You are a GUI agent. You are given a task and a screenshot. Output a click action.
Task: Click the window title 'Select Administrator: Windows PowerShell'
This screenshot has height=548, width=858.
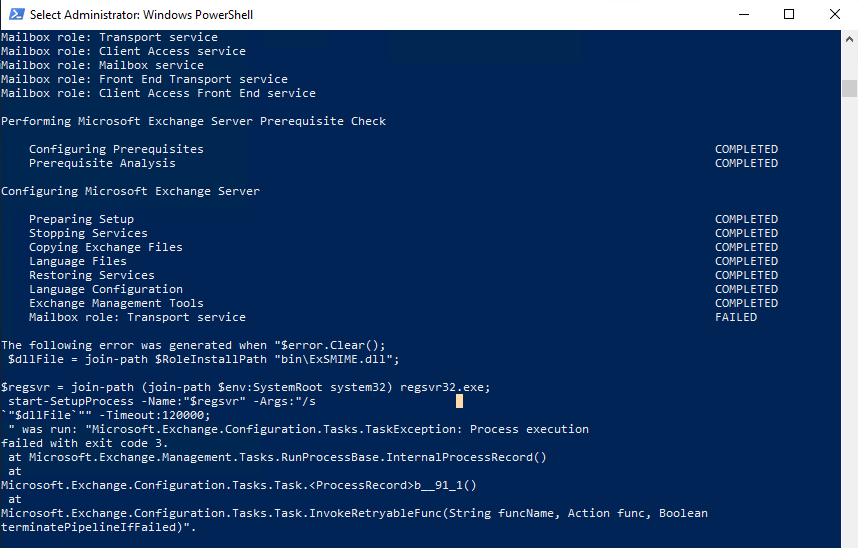pyautogui.click(x=141, y=15)
